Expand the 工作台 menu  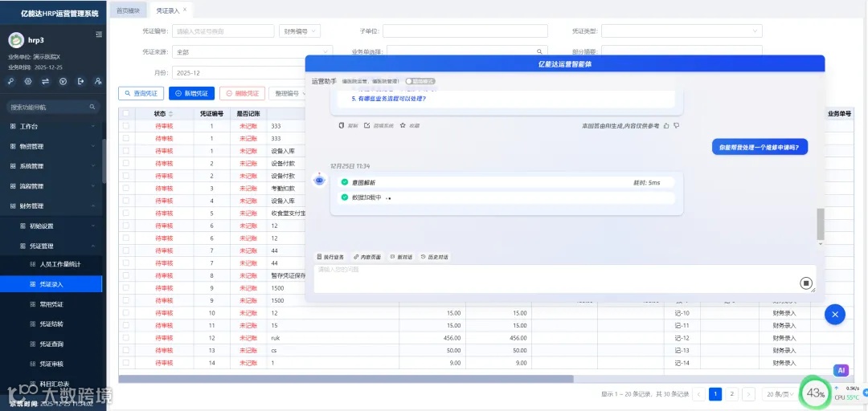click(x=51, y=127)
